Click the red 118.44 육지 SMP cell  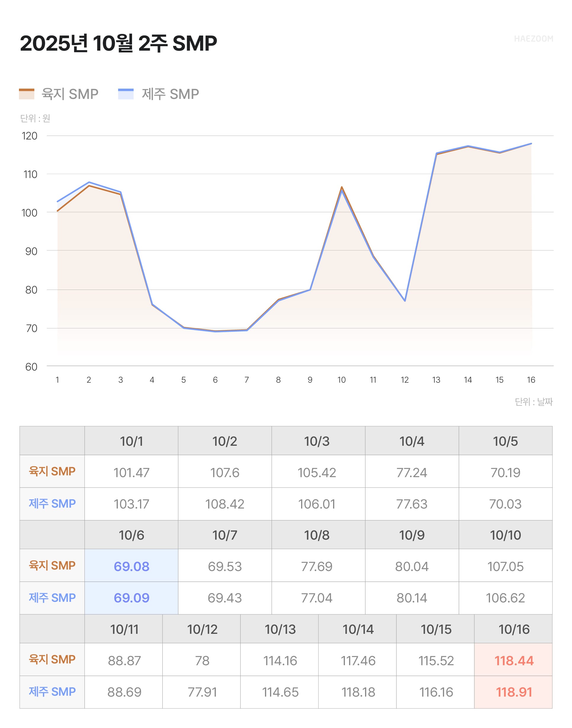[x=514, y=660]
